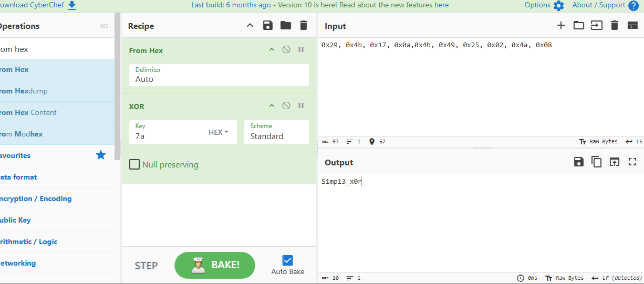Open the Options gear icon

click(558, 6)
